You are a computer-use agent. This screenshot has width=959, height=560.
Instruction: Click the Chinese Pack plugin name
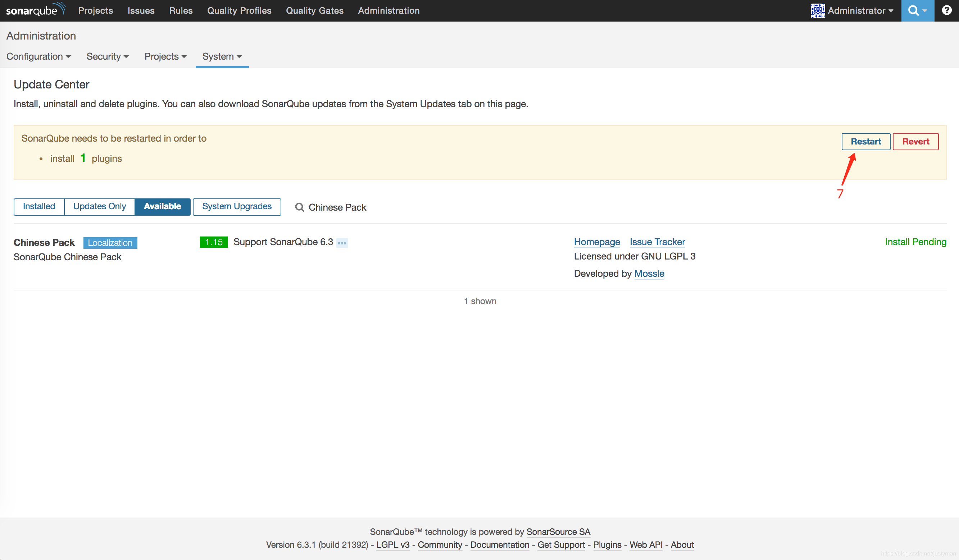pos(44,243)
